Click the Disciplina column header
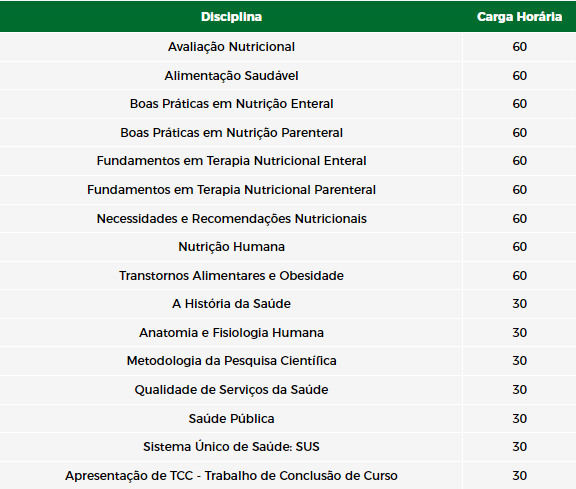Screen dimensions: 576x489 coord(231,17)
